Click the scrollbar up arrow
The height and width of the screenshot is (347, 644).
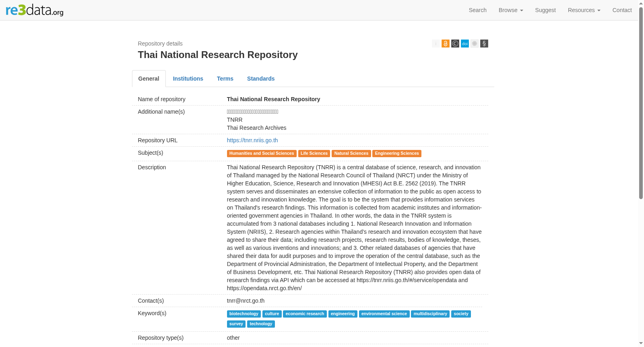[641, 3]
